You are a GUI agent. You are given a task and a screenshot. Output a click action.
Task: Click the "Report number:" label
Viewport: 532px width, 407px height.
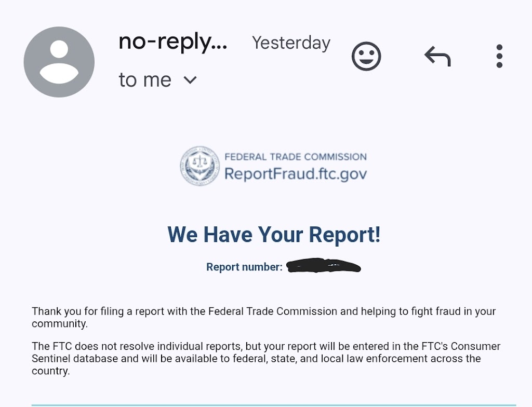[244, 267]
